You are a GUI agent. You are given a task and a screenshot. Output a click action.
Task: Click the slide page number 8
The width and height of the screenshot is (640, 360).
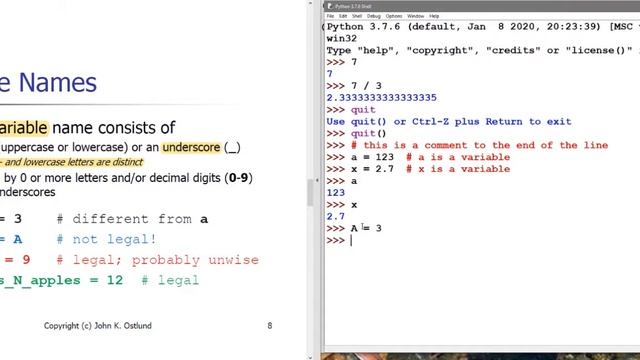tap(270, 326)
